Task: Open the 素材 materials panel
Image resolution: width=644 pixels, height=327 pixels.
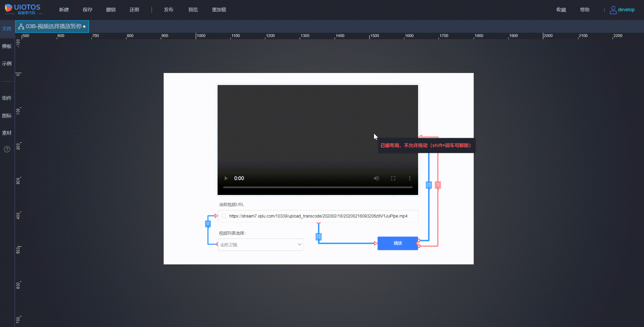Action: (x=7, y=133)
